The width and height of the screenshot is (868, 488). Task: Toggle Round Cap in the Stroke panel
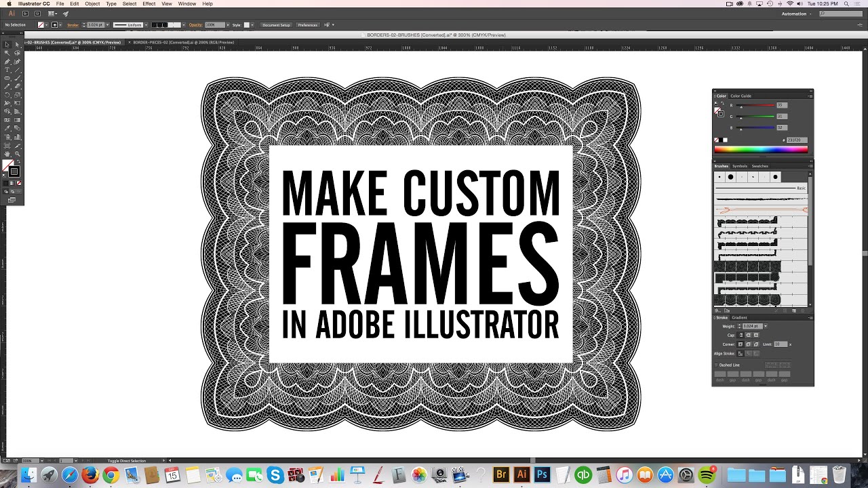point(748,335)
